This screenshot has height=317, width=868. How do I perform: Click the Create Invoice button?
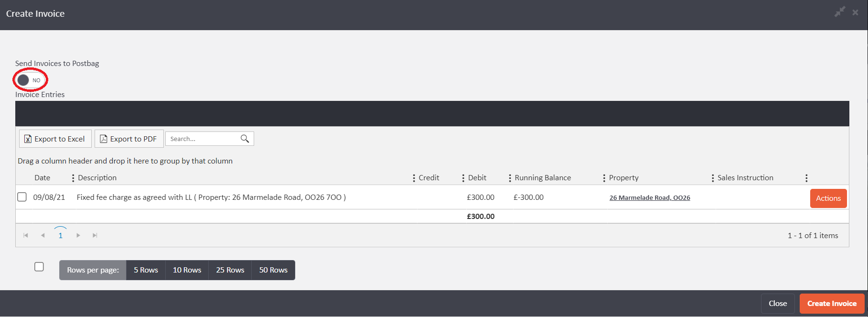tap(832, 304)
